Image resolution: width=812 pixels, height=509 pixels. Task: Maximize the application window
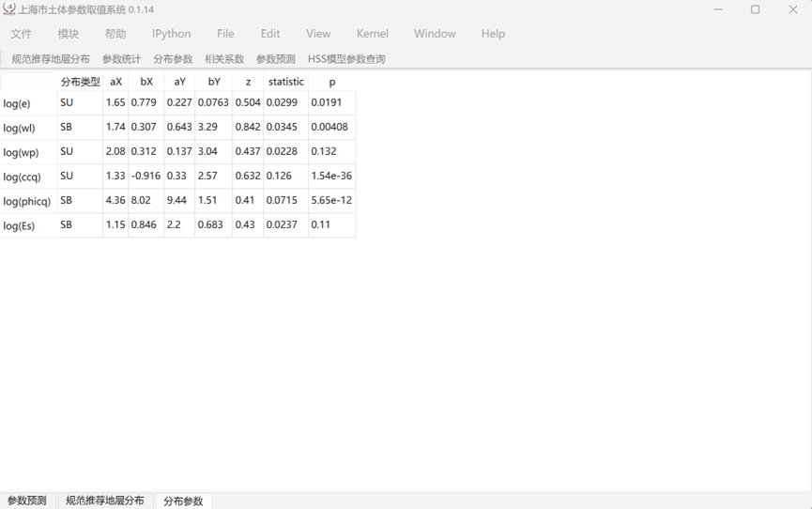[755, 9]
